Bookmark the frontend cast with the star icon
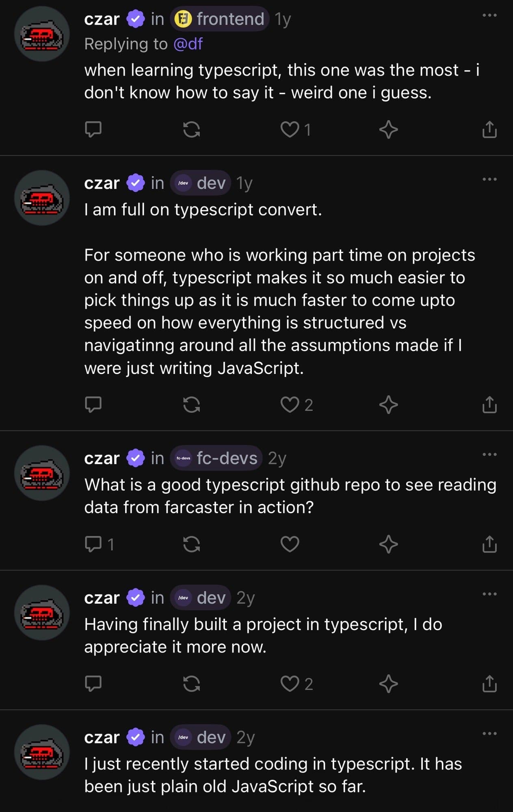Viewport: 513px width, 812px height. tap(389, 130)
